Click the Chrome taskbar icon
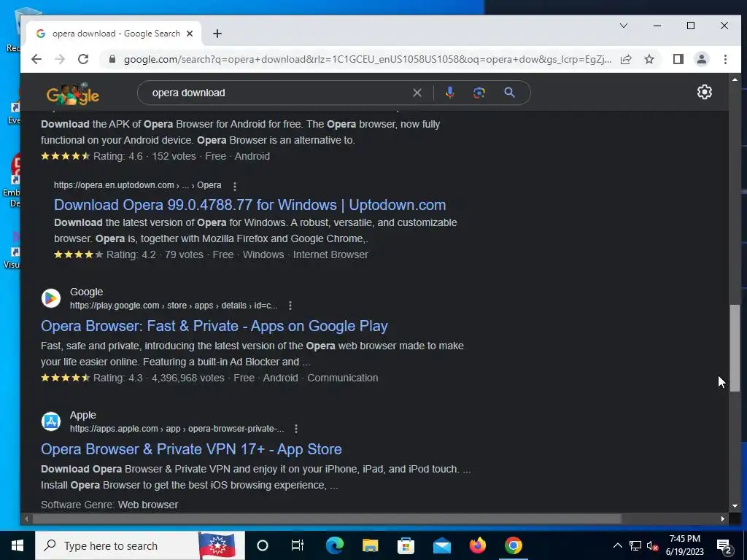Viewport: 747px width, 560px height. [x=513, y=545]
